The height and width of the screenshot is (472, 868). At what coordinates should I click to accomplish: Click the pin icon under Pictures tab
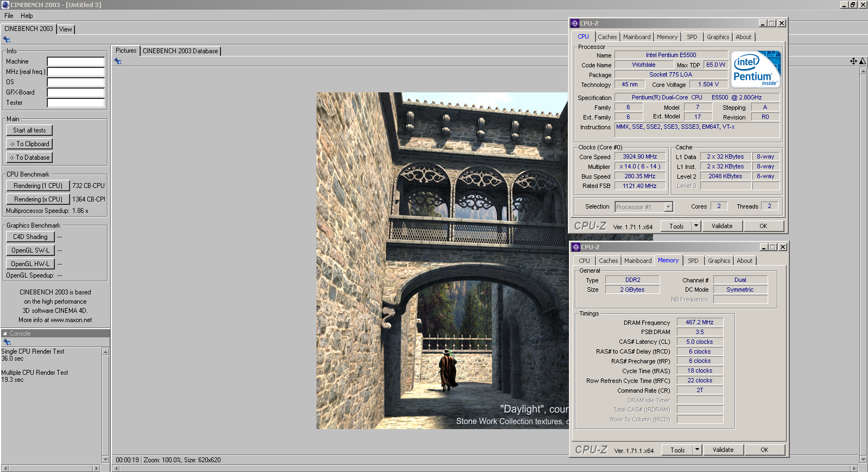tap(118, 61)
